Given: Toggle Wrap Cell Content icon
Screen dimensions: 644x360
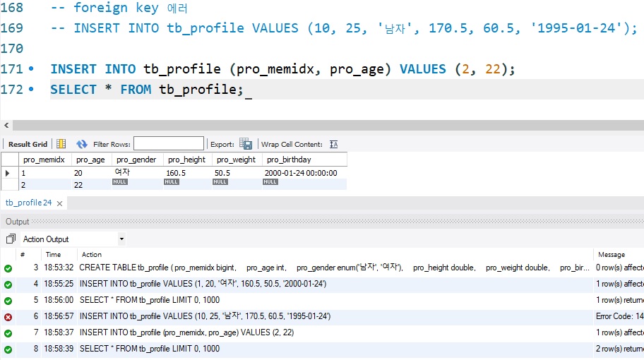Looking at the screenshot, I should pos(333,144).
